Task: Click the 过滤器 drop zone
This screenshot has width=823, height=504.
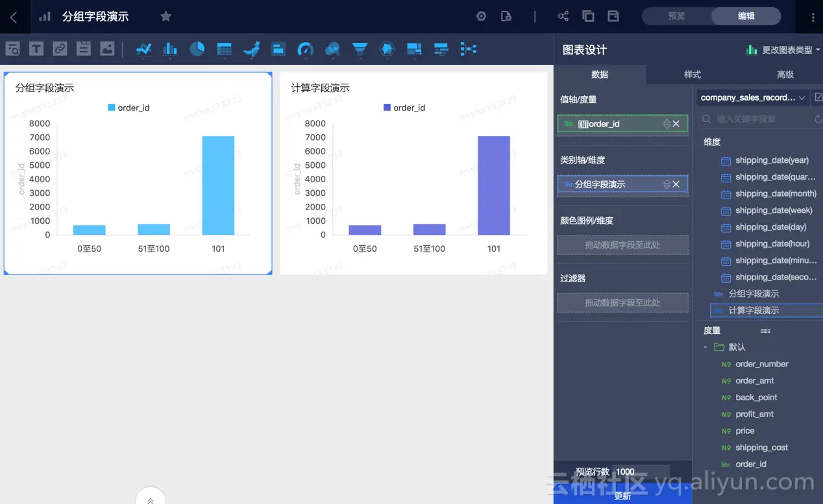Action: [x=622, y=303]
